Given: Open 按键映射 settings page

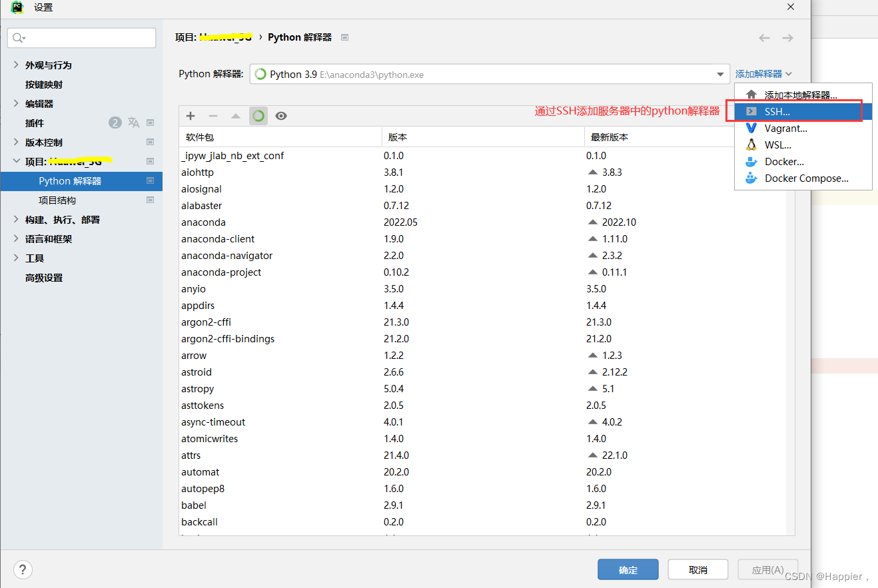Looking at the screenshot, I should (44, 85).
